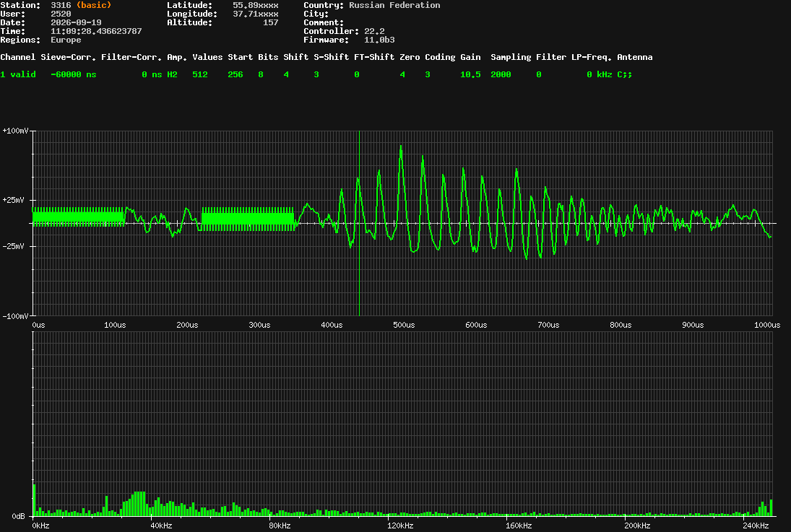This screenshot has width=791, height=532.
Task: Click the 0dB spectrum axis label
Action: (x=18, y=516)
